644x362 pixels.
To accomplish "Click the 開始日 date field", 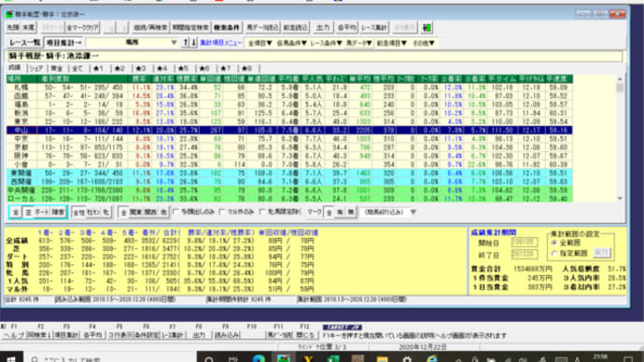I will (x=525, y=243).
